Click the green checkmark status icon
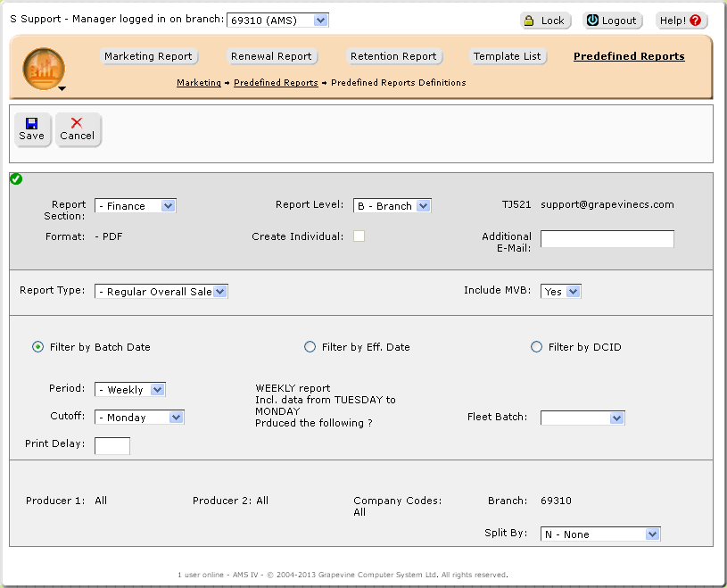 pos(16,179)
